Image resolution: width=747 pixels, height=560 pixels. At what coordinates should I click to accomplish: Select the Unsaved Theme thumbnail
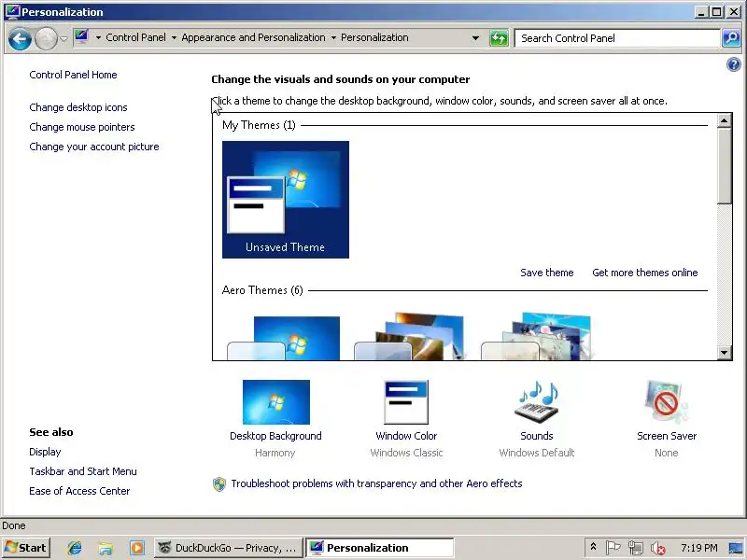point(286,200)
